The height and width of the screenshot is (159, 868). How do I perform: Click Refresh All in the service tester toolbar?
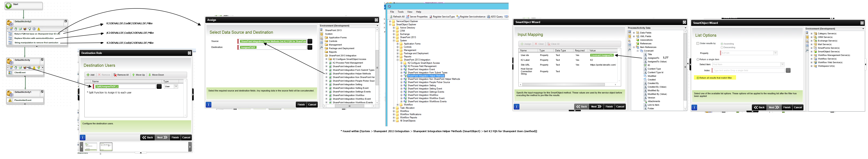(x=397, y=16)
